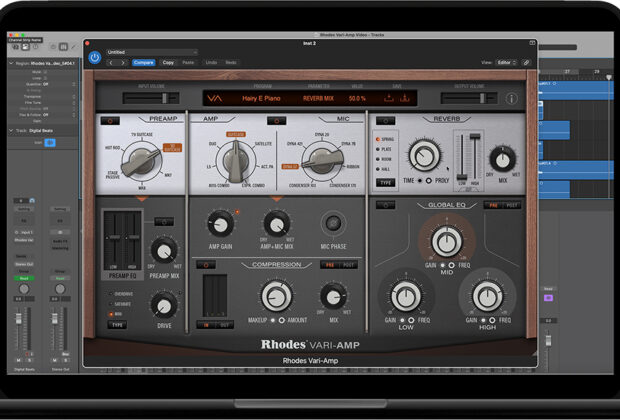Click the Compare button
The image size is (620, 420).
(143, 62)
